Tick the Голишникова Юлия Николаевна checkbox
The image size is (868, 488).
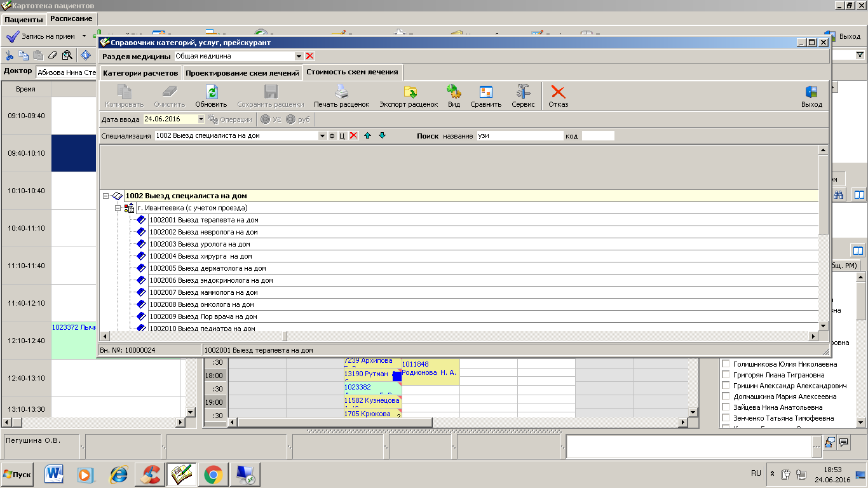tap(726, 364)
